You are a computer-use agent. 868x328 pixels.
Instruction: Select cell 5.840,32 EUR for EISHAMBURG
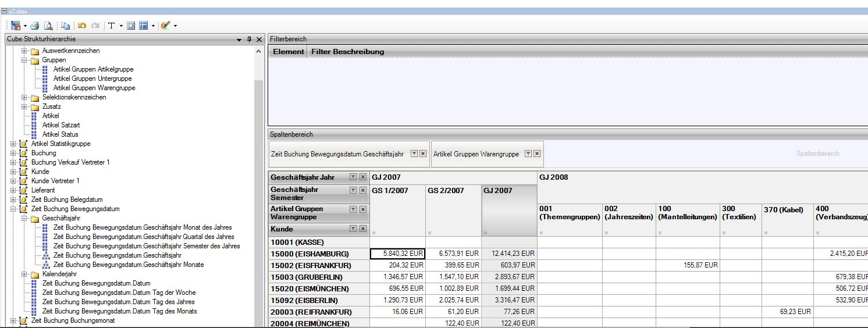point(397,254)
